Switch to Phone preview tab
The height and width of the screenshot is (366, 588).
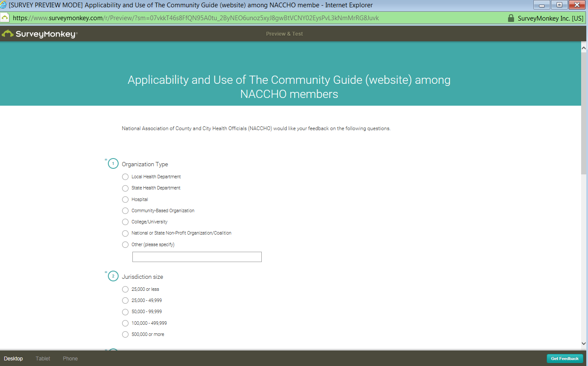click(70, 359)
